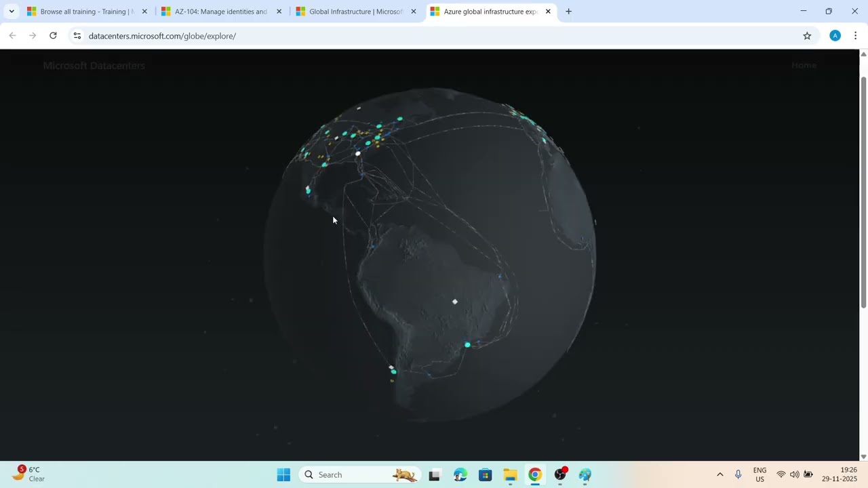Go forward to the next page

[x=33, y=36]
